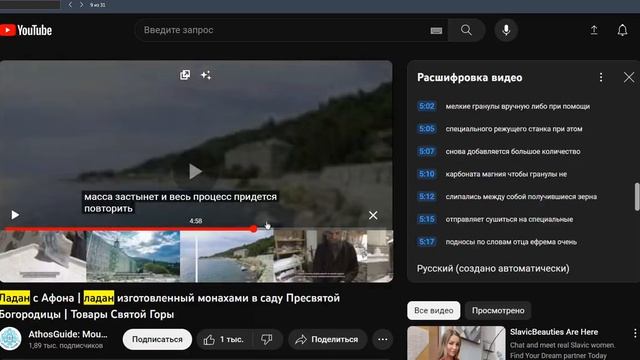Dislike the video with thumbs down
This screenshot has height=360, width=640.
pos(267,339)
